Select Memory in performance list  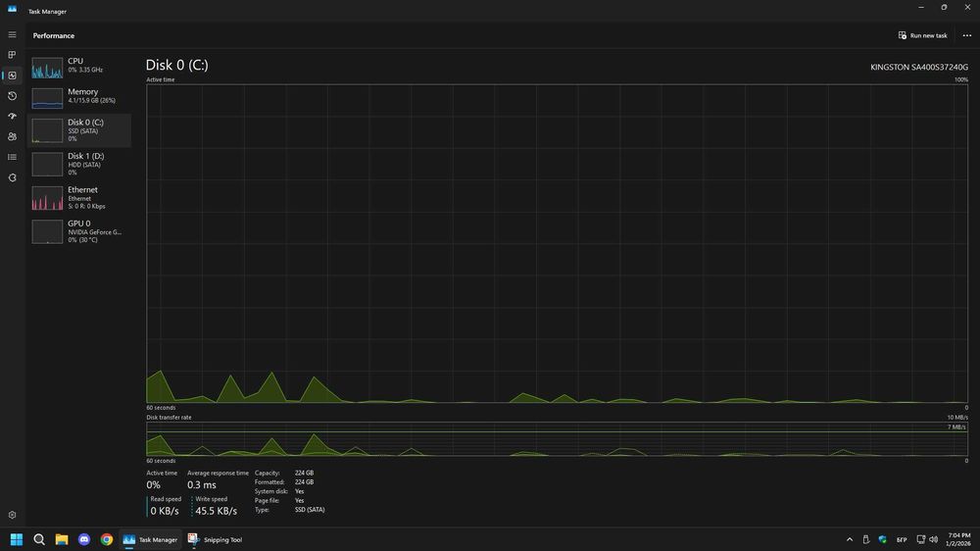[79, 98]
